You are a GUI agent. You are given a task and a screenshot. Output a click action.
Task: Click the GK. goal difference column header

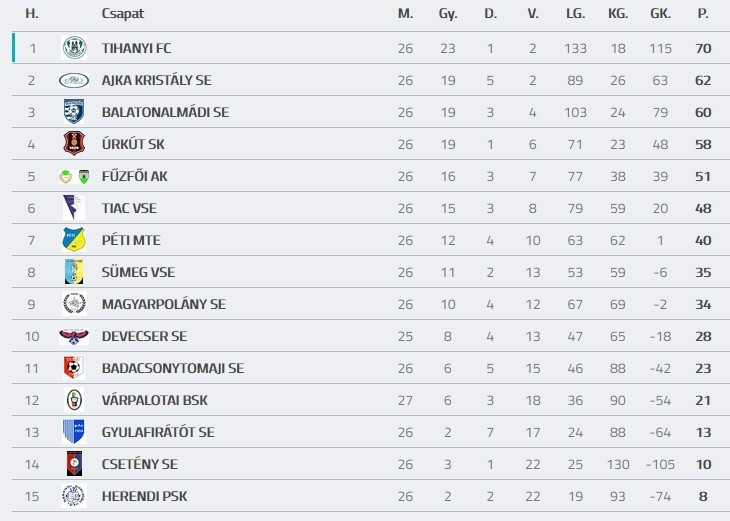[x=660, y=14]
